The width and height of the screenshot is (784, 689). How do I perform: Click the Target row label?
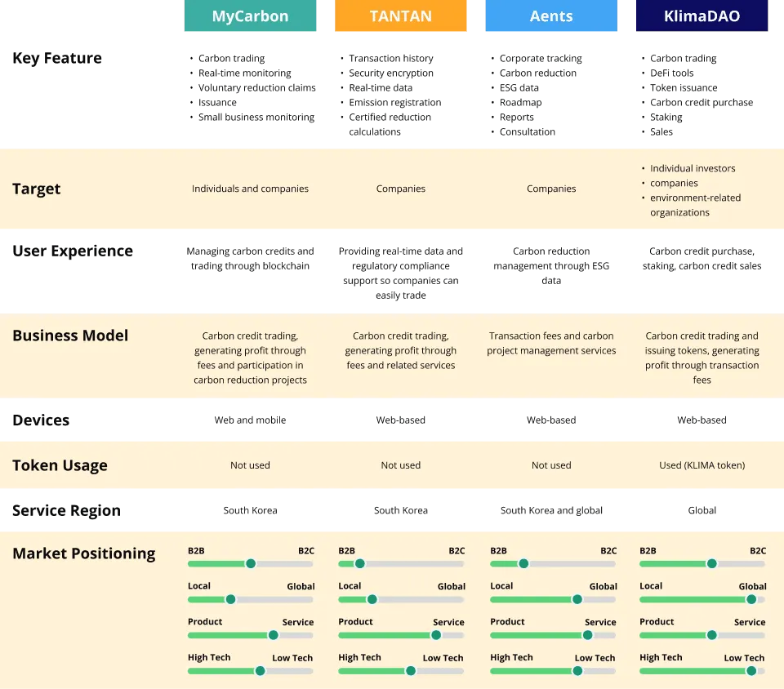(36, 189)
